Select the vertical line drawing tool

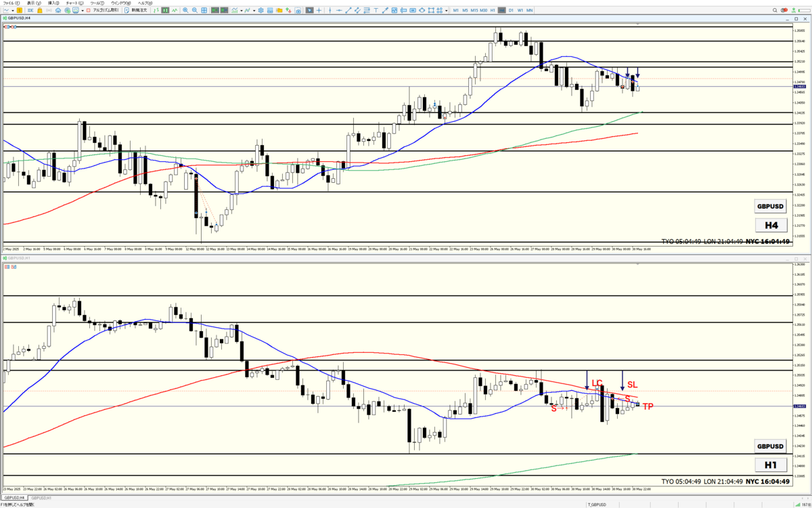pos(330,10)
